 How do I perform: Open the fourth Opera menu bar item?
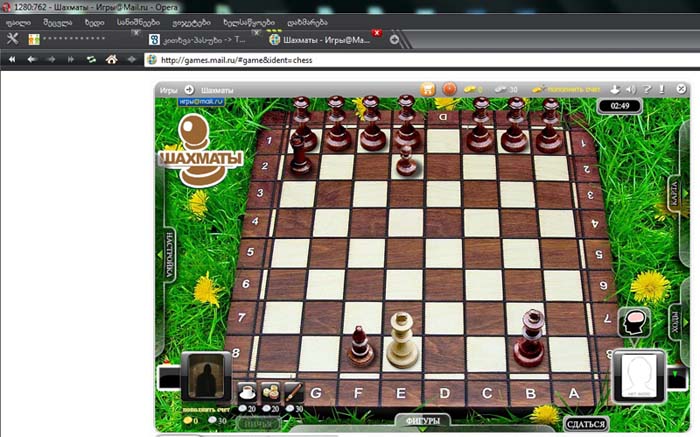click(x=138, y=22)
